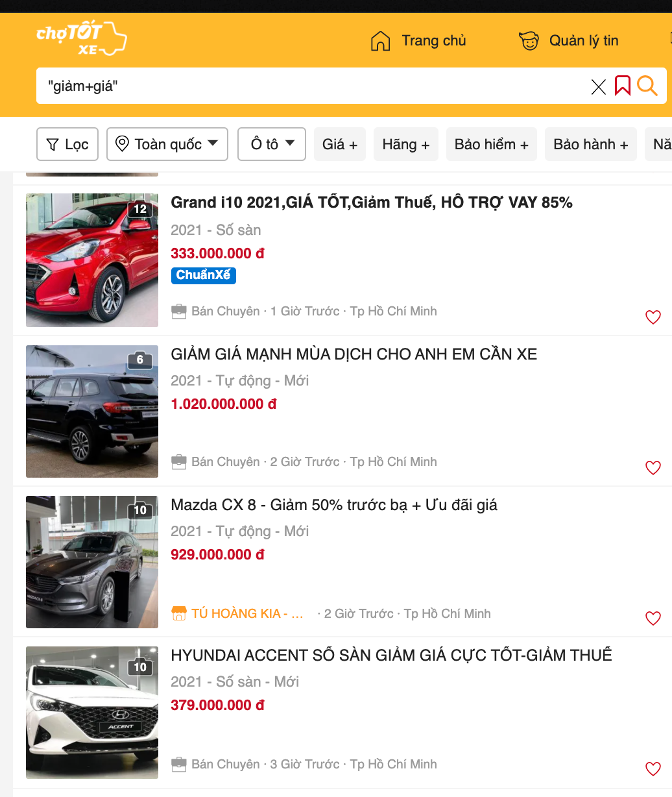Open the Lọc filter button
Viewport: 672px width, 797px height.
pyautogui.click(x=67, y=144)
